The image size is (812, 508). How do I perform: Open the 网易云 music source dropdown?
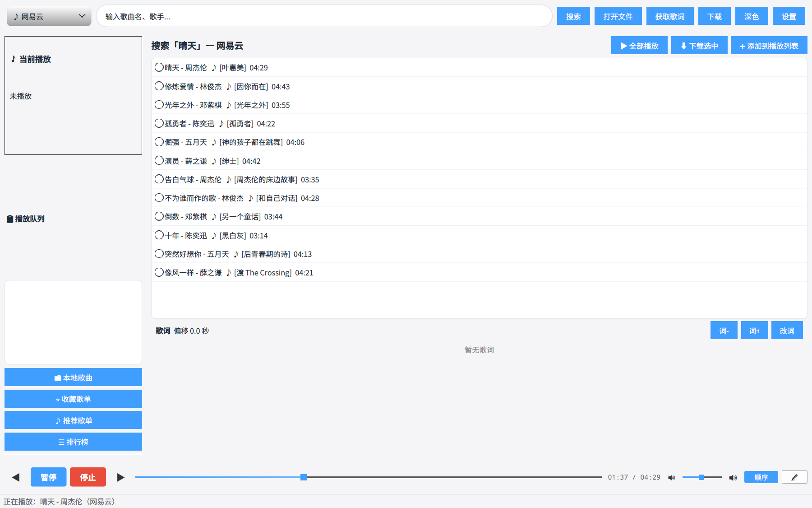pyautogui.click(x=49, y=16)
